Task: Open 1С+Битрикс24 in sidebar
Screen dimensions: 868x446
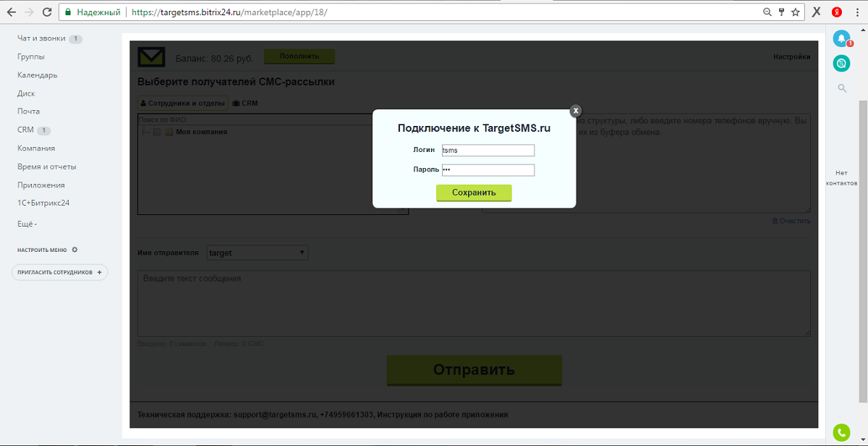Action: 43,203
